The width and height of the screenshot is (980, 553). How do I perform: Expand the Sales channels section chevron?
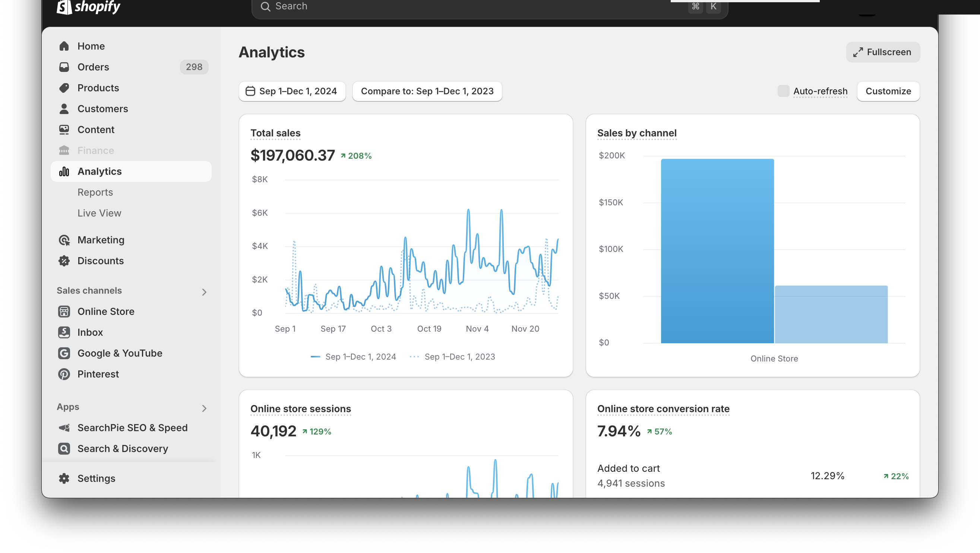(204, 292)
